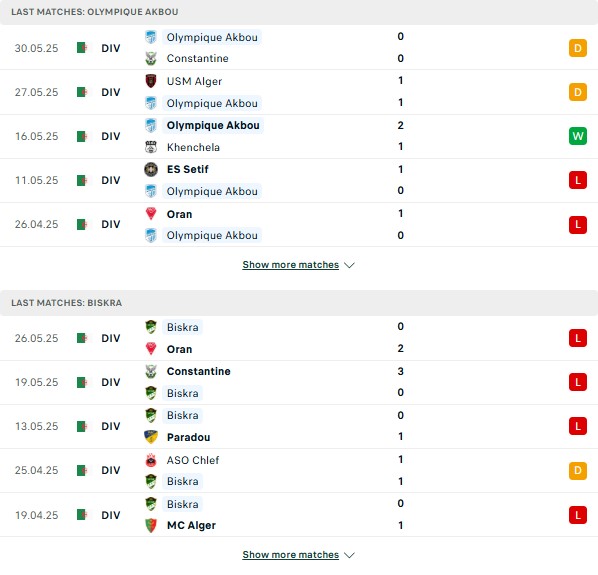This screenshot has height=575, width=598.
Task: Click the D badge for 25.04.25 match
Action: click(x=578, y=471)
